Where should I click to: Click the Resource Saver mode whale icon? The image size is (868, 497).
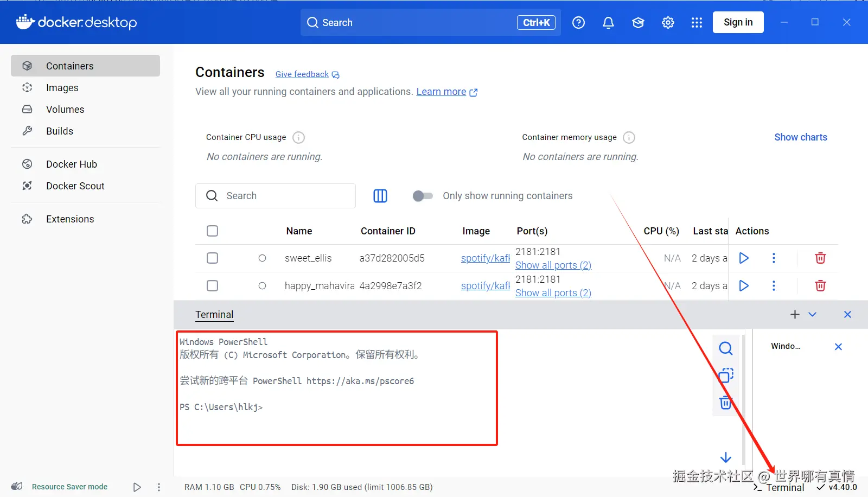click(17, 486)
